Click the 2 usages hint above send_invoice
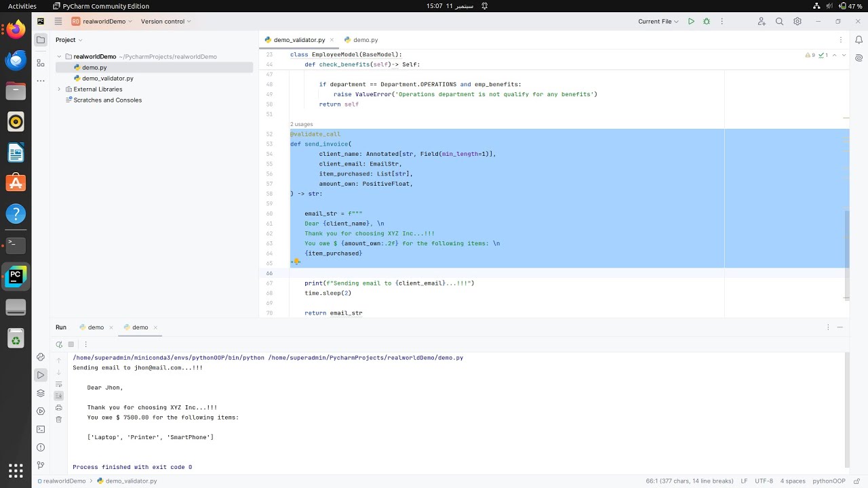This screenshot has width=868, height=488. 302,125
